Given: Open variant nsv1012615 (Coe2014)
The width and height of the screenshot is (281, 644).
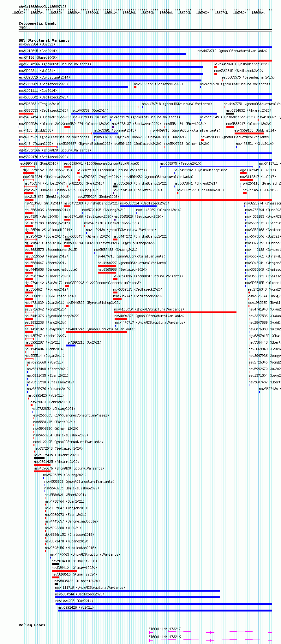Looking at the screenshot, I should [x=38, y=51].
